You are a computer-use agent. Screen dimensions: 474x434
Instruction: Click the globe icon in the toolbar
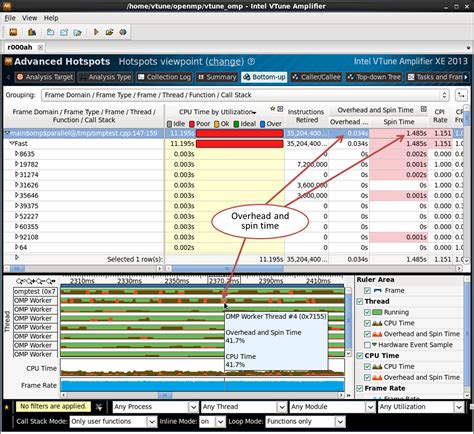coord(123,32)
